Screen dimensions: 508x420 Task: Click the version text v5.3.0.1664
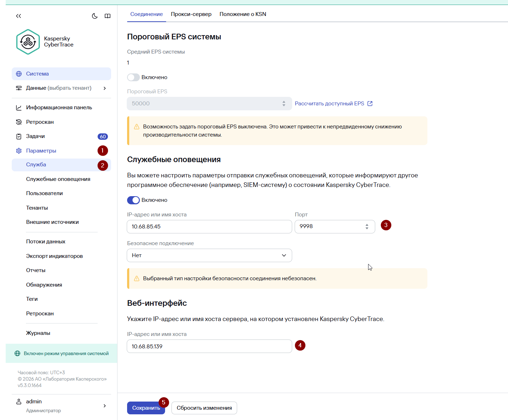click(x=29, y=385)
